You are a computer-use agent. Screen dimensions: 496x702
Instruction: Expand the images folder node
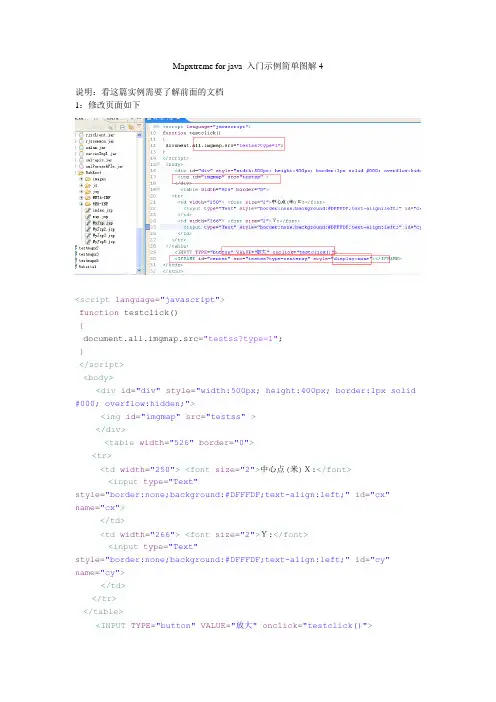[x=81, y=179]
